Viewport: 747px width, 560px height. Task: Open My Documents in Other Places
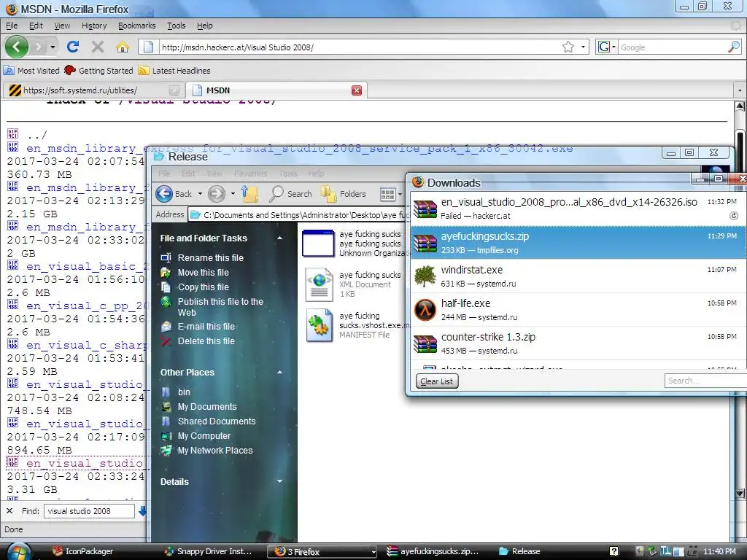pos(206,407)
